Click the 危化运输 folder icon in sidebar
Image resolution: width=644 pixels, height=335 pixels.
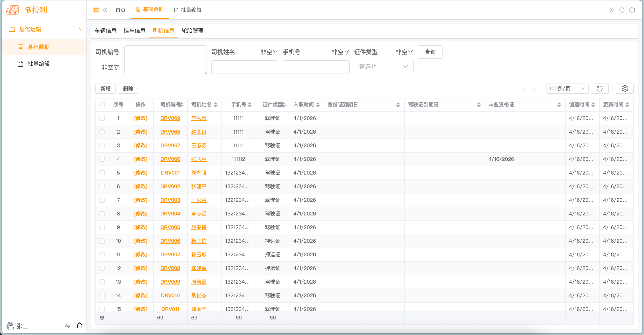tap(11, 29)
